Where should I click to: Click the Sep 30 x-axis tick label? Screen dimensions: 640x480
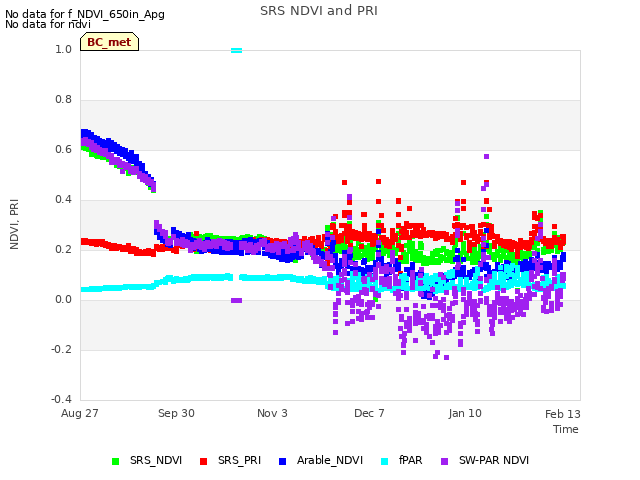pyautogui.click(x=176, y=413)
